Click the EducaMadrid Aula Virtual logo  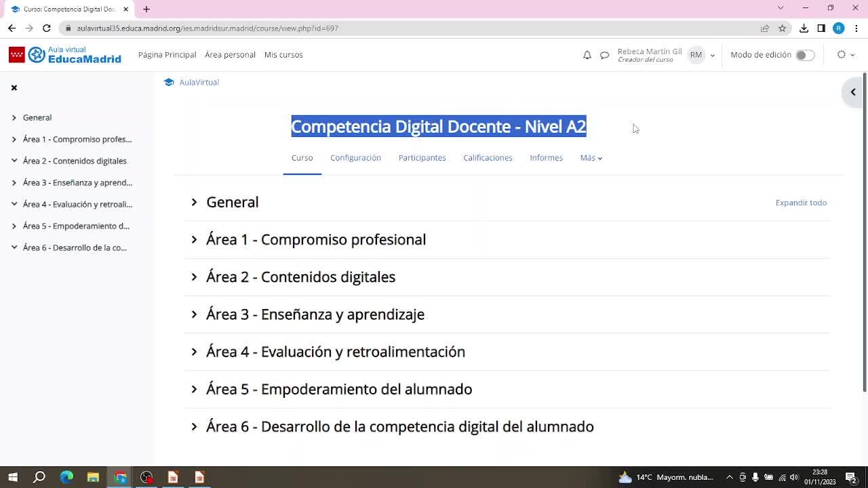pyautogui.click(x=65, y=55)
